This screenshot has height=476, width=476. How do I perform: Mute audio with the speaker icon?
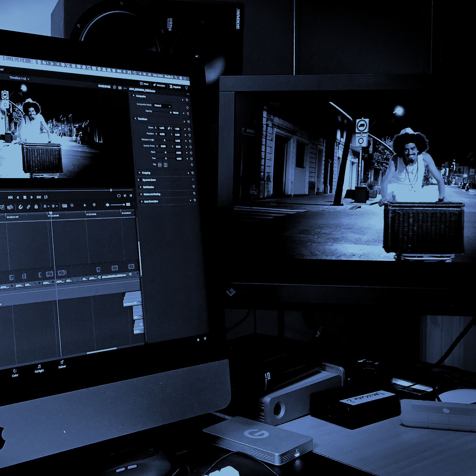pyautogui.click(x=107, y=205)
